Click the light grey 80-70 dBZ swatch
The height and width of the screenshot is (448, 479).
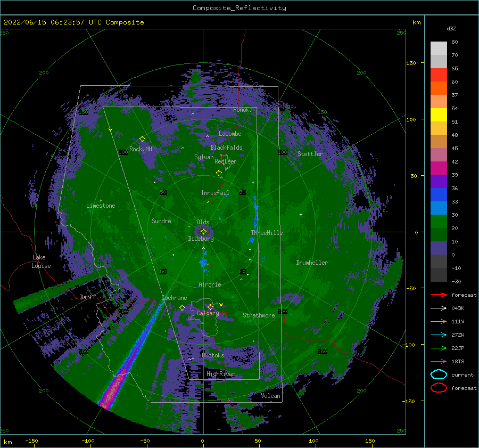[439, 48]
